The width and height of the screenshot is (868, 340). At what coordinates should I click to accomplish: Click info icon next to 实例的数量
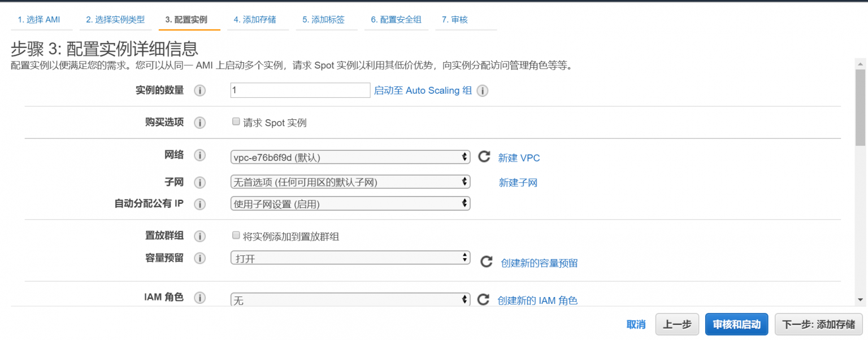199,90
